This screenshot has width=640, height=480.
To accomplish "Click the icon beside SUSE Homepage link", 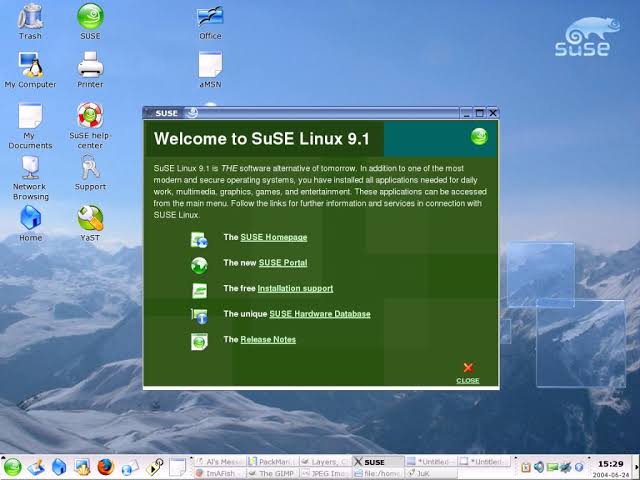I will (199, 240).
